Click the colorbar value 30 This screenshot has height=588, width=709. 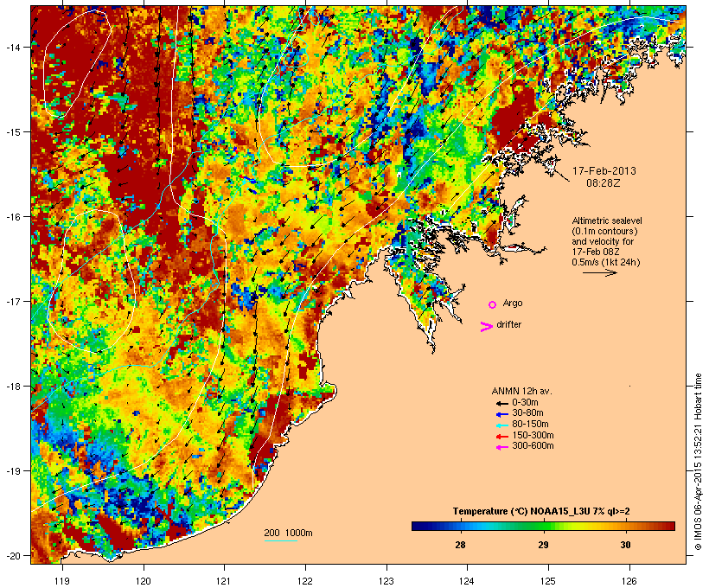click(x=625, y=545)
